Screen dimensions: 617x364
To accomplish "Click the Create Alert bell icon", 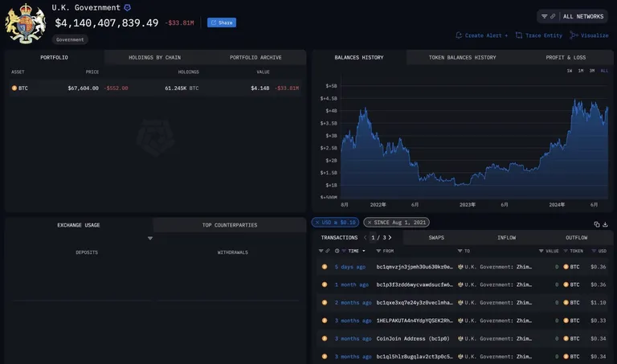I will pyautogui.click(x=459, y=35).
